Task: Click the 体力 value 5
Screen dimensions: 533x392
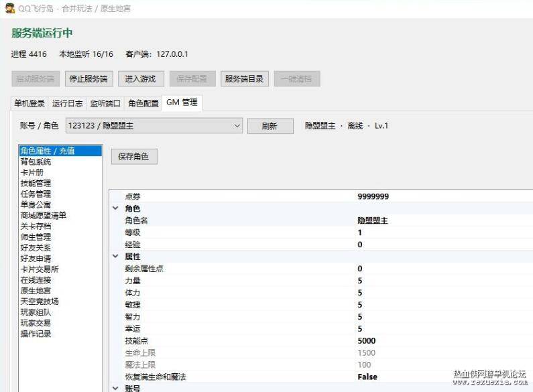Action: (359, 293)
